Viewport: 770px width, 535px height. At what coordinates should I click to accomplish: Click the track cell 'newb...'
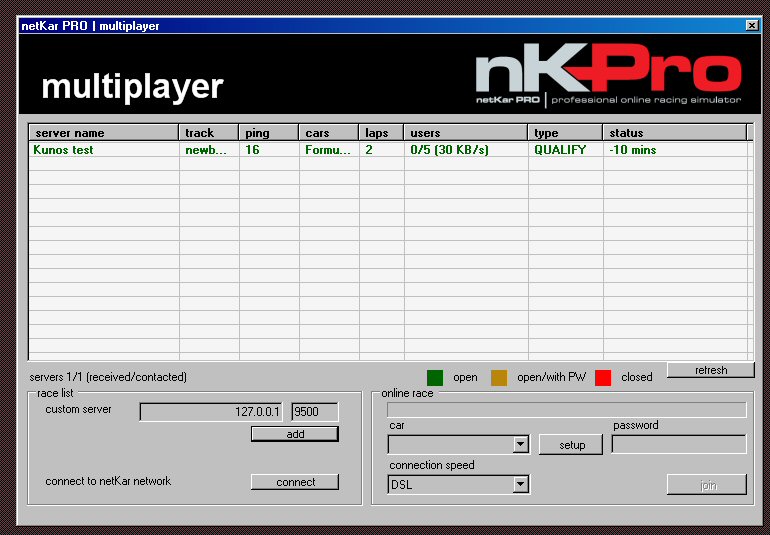pos(206,150)
